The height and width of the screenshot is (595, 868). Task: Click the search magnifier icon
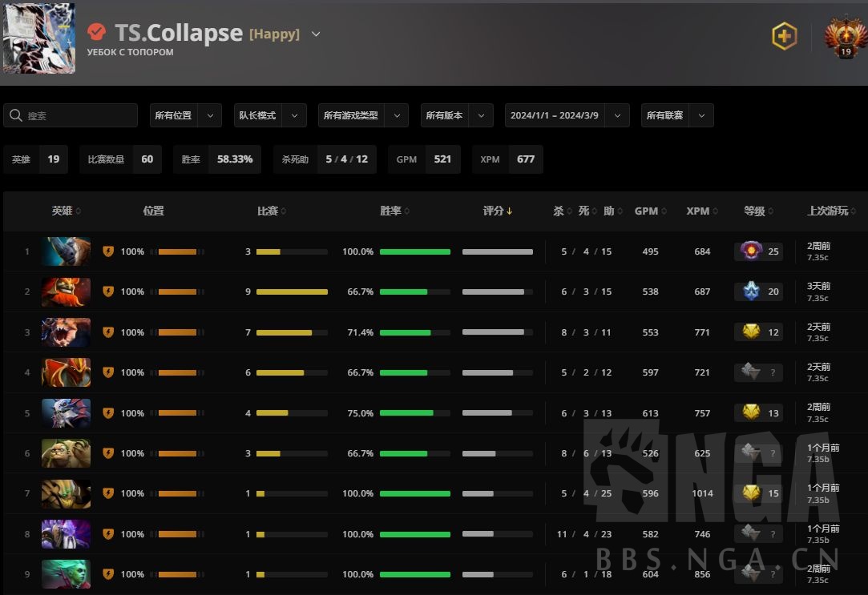click(x=15, y=115)
